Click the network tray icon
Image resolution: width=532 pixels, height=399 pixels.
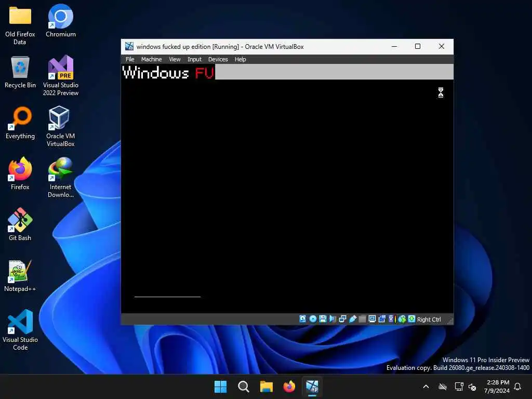pyautogui.click(x=459, y=387)
